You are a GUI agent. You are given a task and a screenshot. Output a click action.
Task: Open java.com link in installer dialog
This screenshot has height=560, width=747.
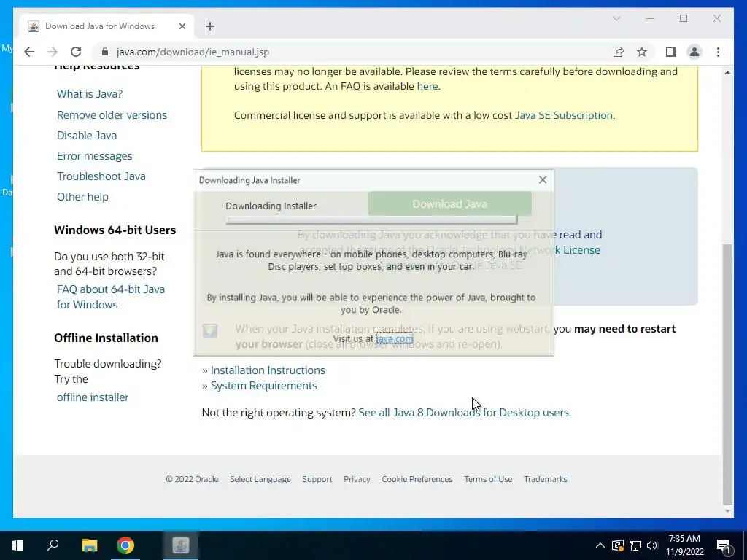[x=395, y=338]
